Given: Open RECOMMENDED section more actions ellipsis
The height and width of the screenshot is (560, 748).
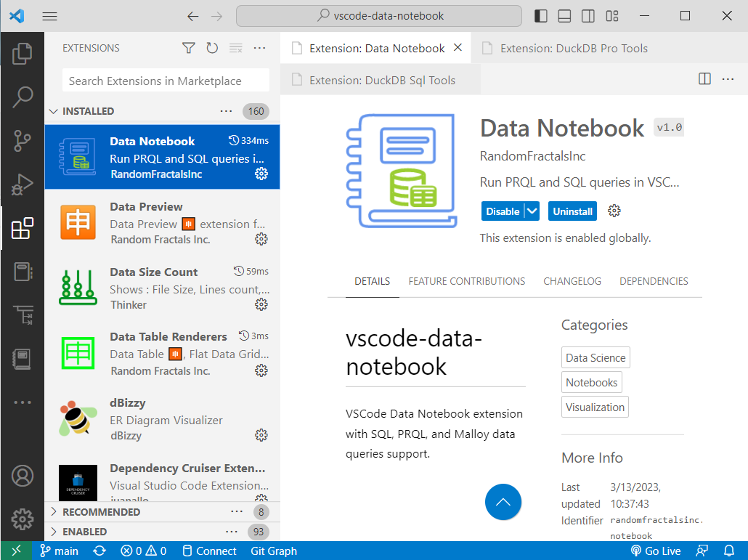Looking at the screenshot, I should click(x=237, y=512).
